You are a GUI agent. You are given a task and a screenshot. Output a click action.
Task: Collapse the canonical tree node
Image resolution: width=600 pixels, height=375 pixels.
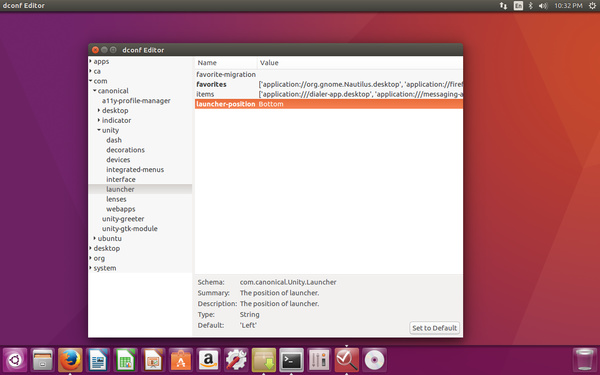pos(95,91)
